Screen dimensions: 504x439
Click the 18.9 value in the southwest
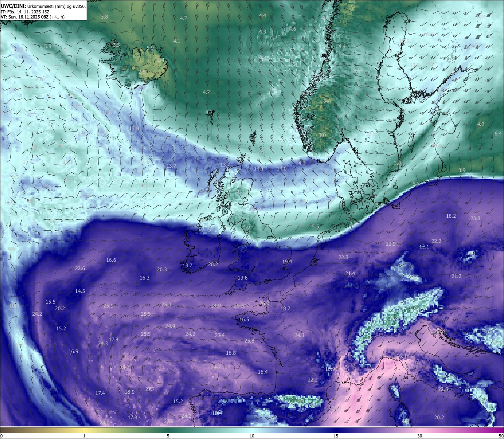pos(130,392)
